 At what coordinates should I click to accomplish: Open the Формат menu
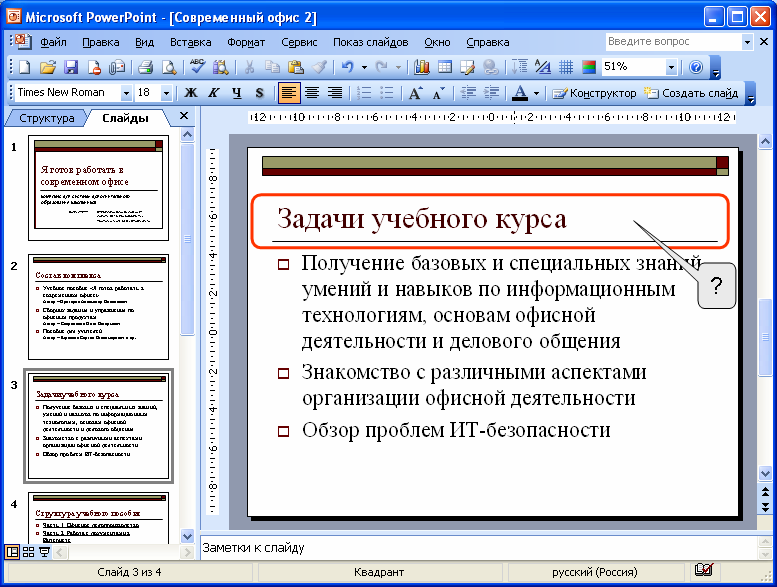pyautogui.click(x=246, y=42)
